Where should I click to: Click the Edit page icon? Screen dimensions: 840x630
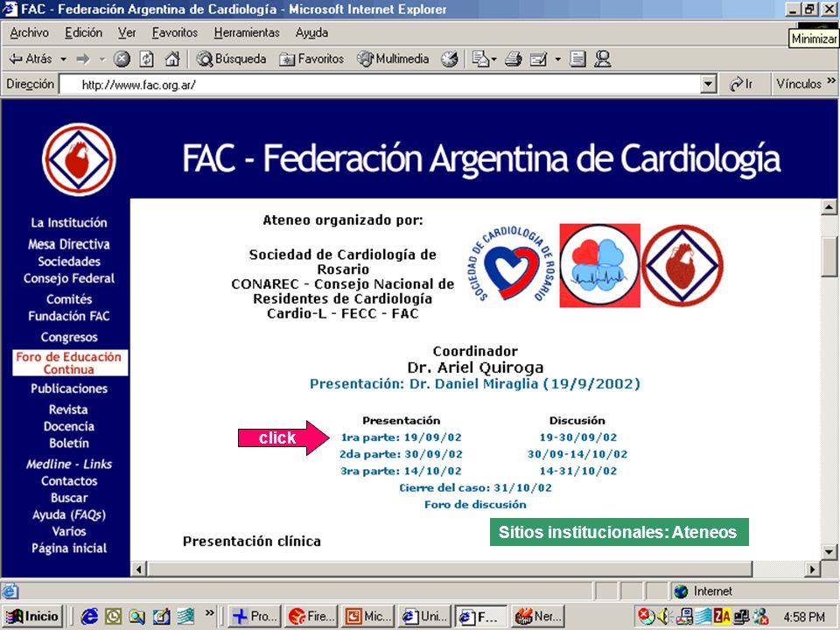click(538, 59)
